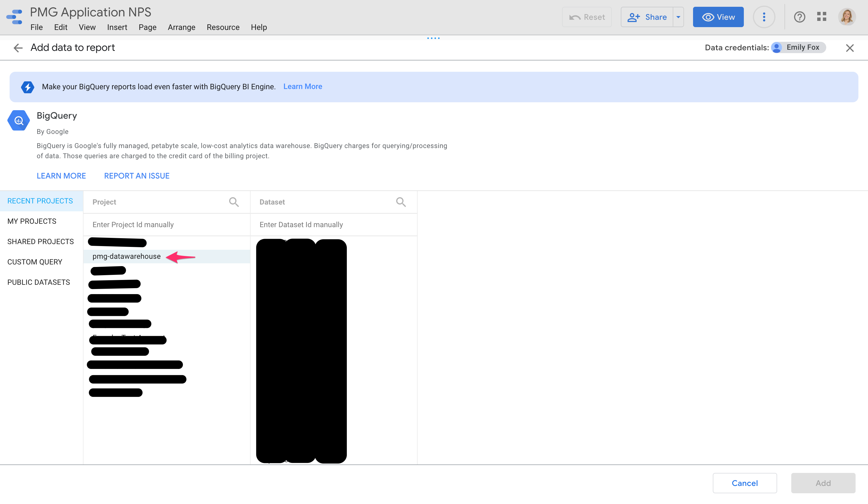Open the help question mark icon
This screenshot has width=868, height=504.
(799, 17)
